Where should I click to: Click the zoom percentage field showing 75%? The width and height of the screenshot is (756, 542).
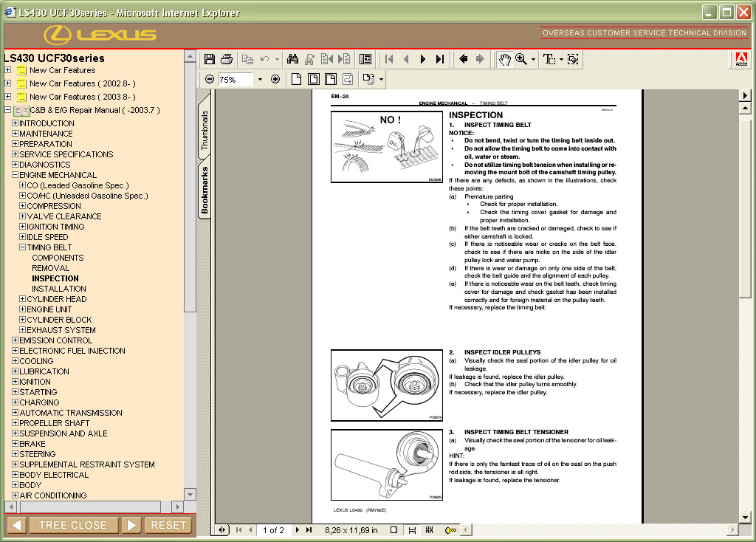click(236, 79)
